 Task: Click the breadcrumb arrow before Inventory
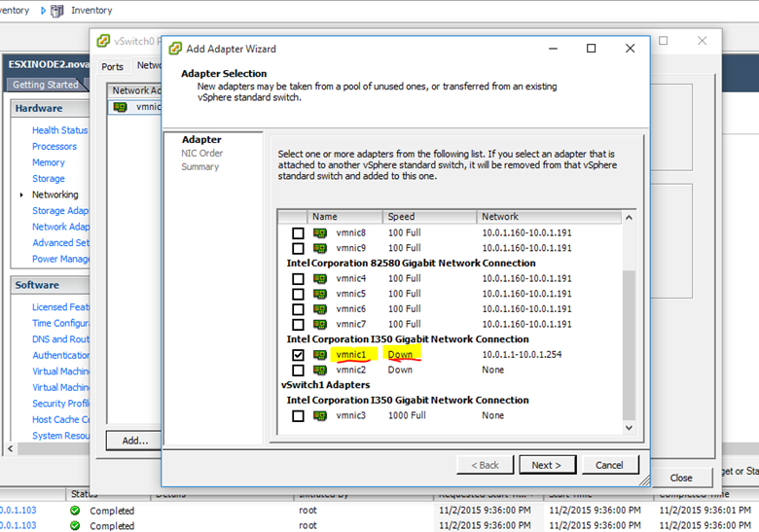[43, 10]
